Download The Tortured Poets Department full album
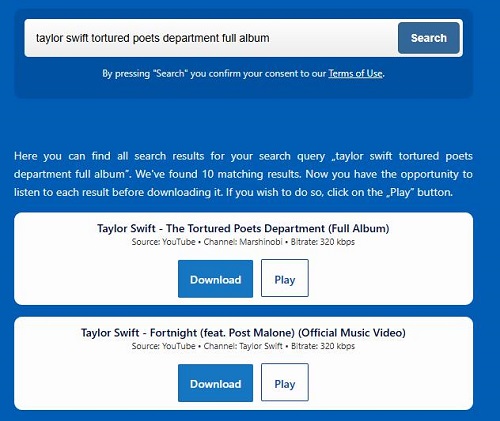This screenshot has height=421, width=500. (215, 279)
